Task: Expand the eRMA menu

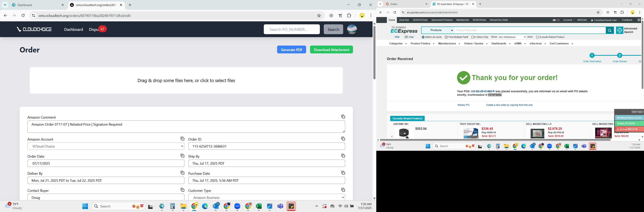Action: [x=520, y=44]
